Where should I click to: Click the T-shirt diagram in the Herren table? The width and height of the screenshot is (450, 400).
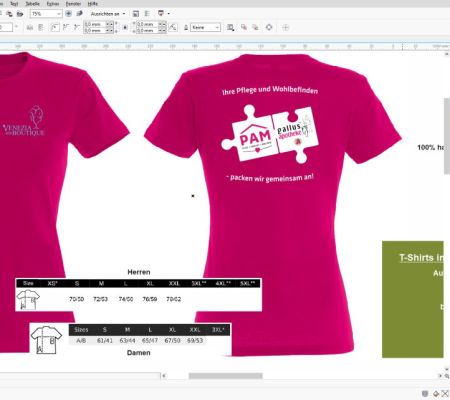point(28,299)
